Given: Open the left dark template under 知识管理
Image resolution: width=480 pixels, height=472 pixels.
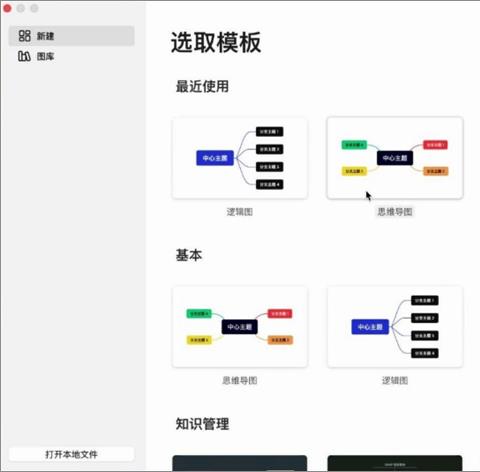Looking at the screenshot, I should [240, 463].
